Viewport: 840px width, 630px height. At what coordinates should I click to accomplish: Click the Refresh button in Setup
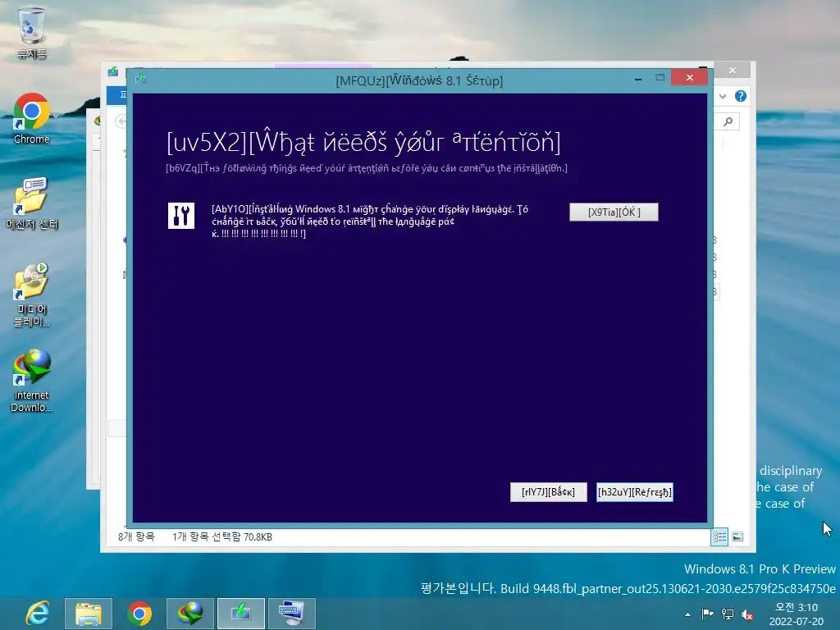634,492
